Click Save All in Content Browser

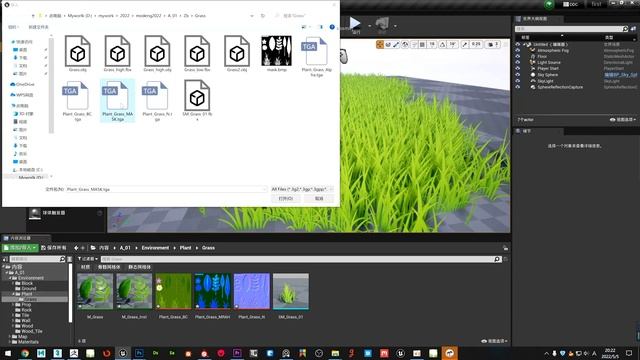54,248
